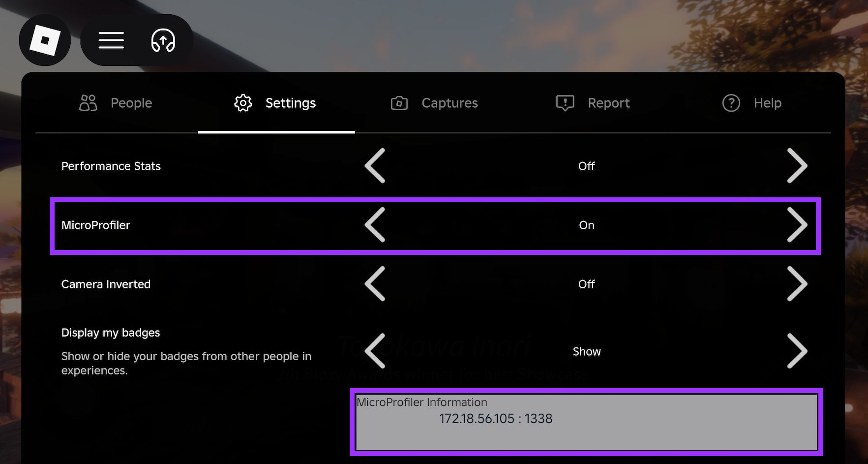This screenshot has width=868, height=464.
Task: Click the MicroProfiler On value
Action: click(x=586, y=225)
